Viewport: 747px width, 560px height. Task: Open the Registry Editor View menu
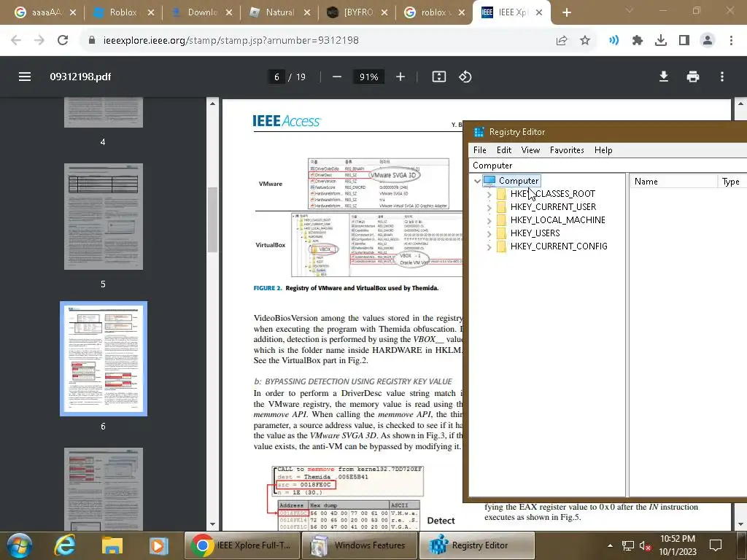tap(530, 150)
